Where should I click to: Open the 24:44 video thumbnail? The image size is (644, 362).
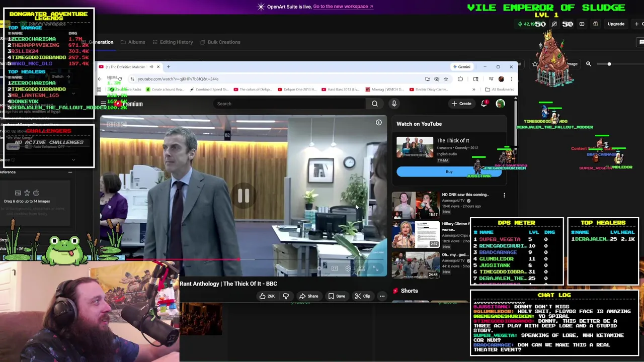[416, 265]
